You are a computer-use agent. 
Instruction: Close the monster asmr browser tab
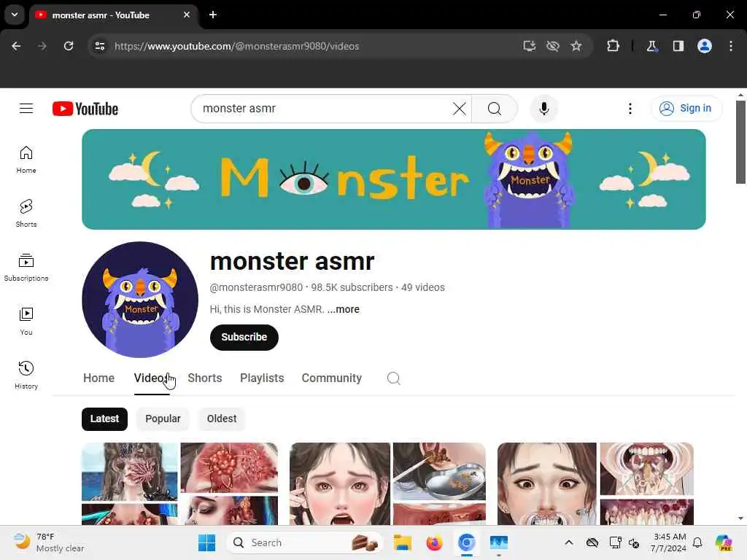187,15
